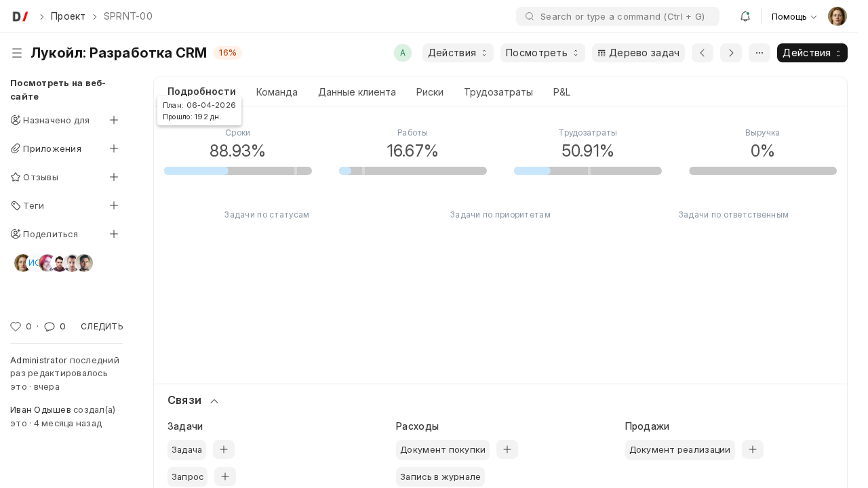Open the Документ покупки linked list
The width and height of the screenshot is (868, 488).
click(443, 449)
